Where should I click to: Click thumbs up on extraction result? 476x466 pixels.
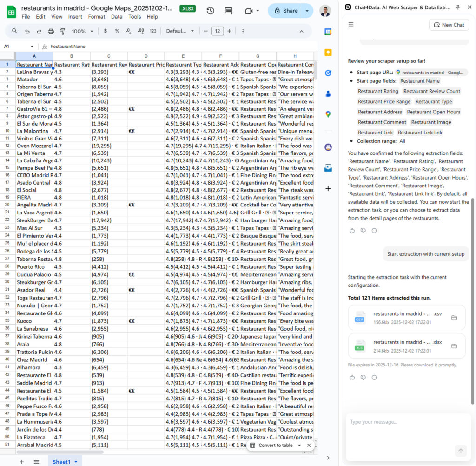point(352,377)
